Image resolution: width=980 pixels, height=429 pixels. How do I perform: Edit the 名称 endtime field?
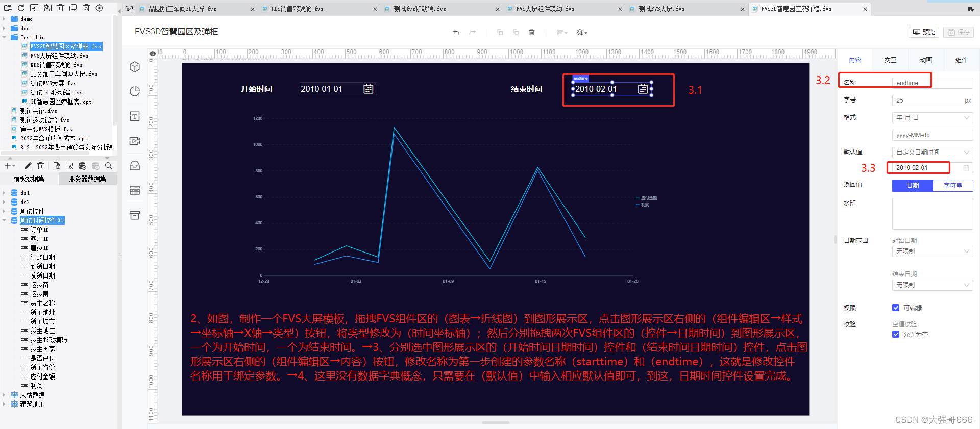coord(933,83)
